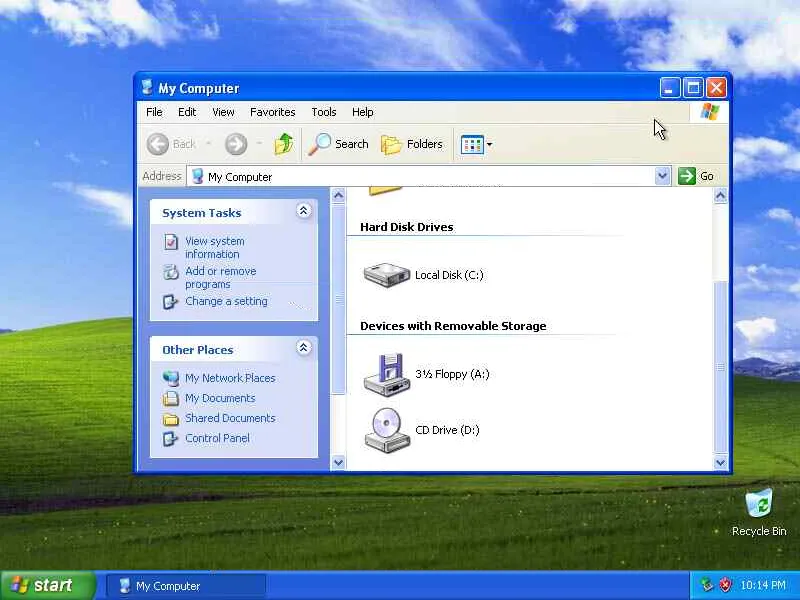Open the Edit menu
The height and width of the screenshot is (600, 800).
pos(187,112)
